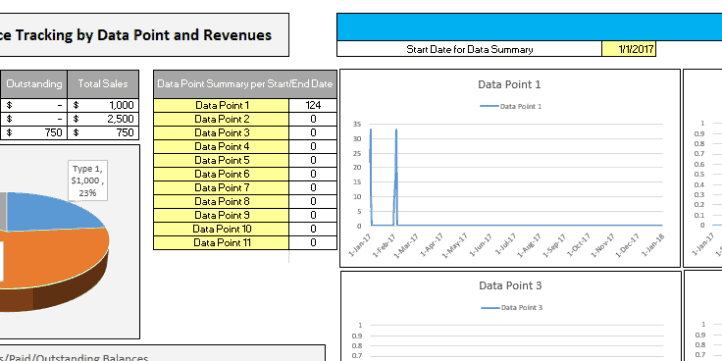This screenshot has height=361, width=722.
Task: Select the Data Point 10 label cell
Action: (221, 229)
